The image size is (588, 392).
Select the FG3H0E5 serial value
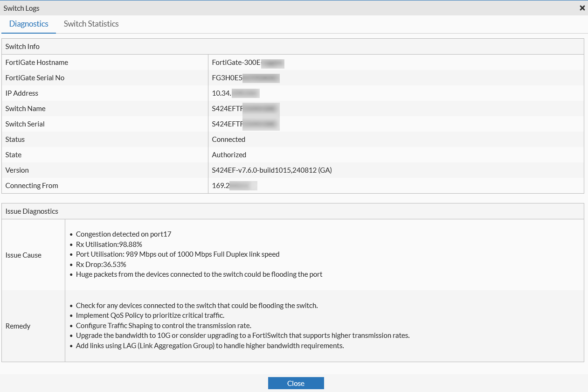click(246, 78)
